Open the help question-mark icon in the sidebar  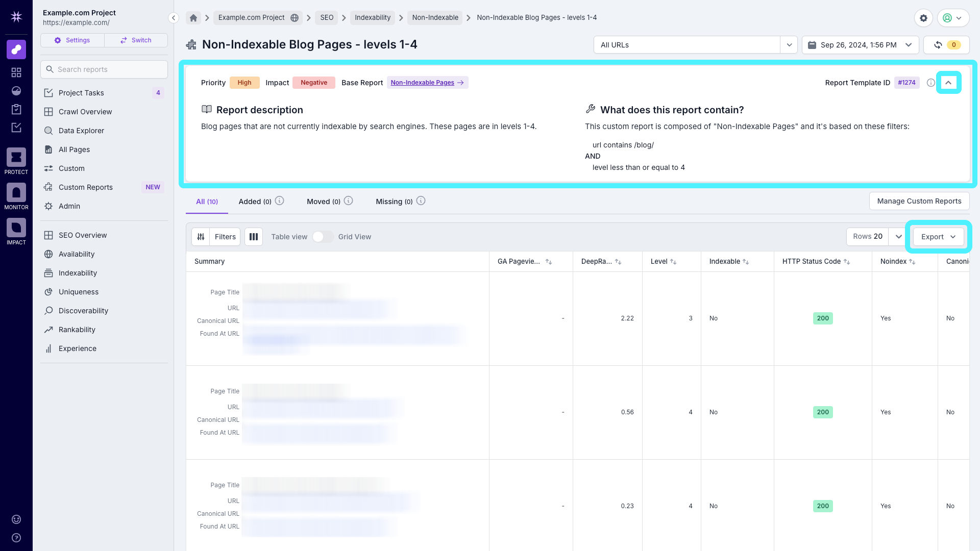pyautogui.click(x=16, y=537)
